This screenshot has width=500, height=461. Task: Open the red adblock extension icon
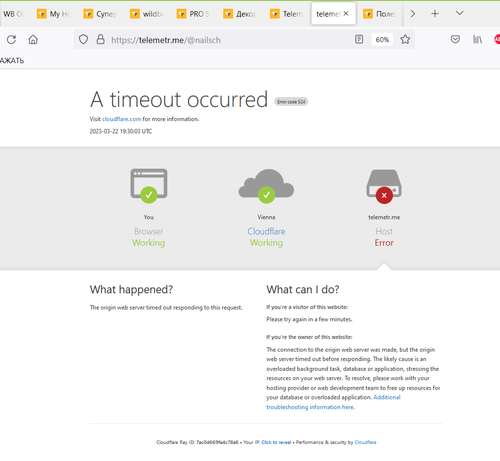tap(497, 39)
